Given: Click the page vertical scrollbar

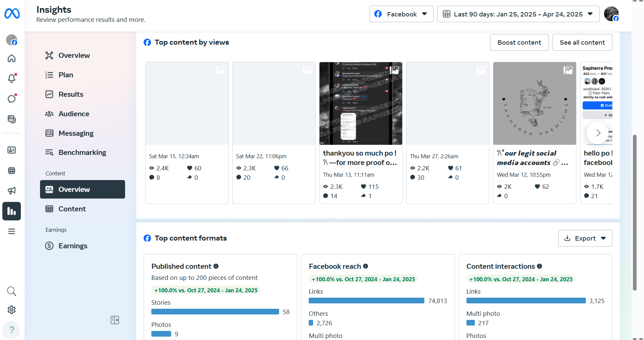Looking at the screenshot, I should click(x=635, y=212).
